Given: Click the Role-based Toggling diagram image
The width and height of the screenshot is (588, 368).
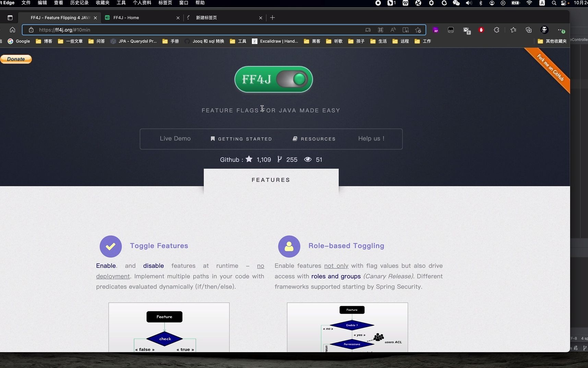Looking at the screenshot, I should pyautogui.click(x=347, y=327).
